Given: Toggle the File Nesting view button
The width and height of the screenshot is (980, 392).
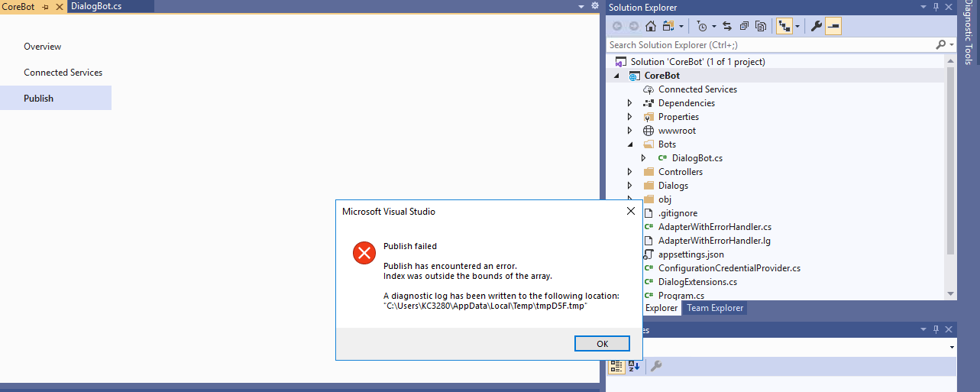Looking at the screenshot, I should (784, 26).
